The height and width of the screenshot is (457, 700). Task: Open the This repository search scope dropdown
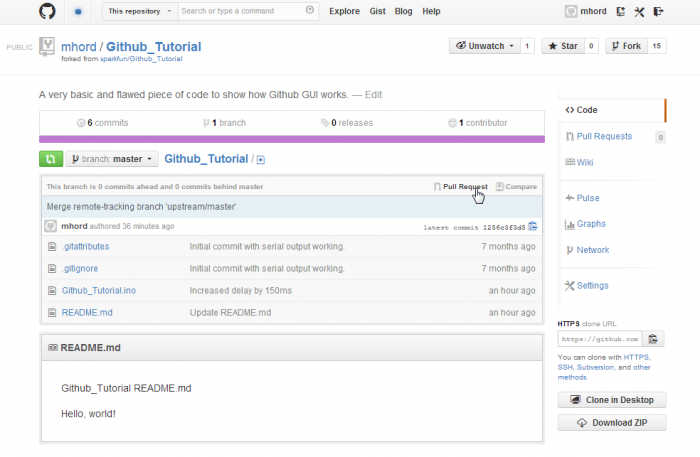(140, 11)
